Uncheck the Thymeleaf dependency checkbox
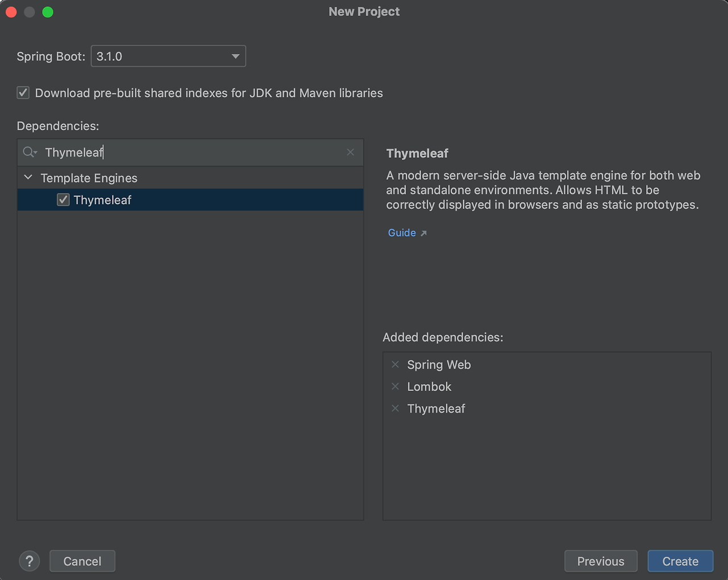The image size is (728, 580). pos(63,200)
